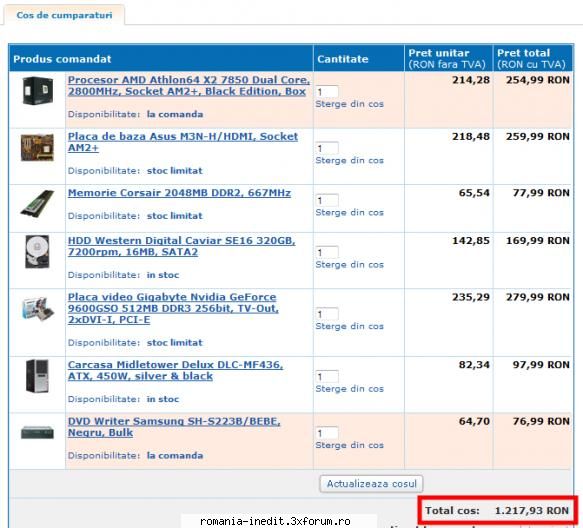Click 'la comanda' availability for Samsung DVD Writer
Screen dimensions: 583x528
pyautogui.click(x=175, y=455)
